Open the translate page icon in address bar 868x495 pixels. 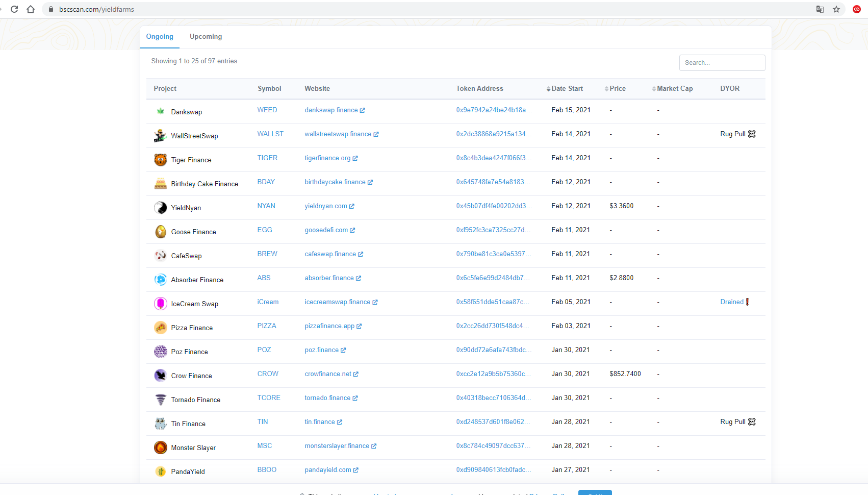click(820, 9)
